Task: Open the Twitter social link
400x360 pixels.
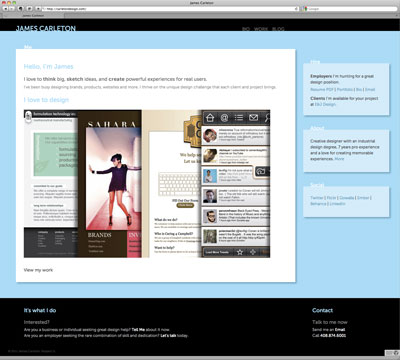Action: pos(317,198)
